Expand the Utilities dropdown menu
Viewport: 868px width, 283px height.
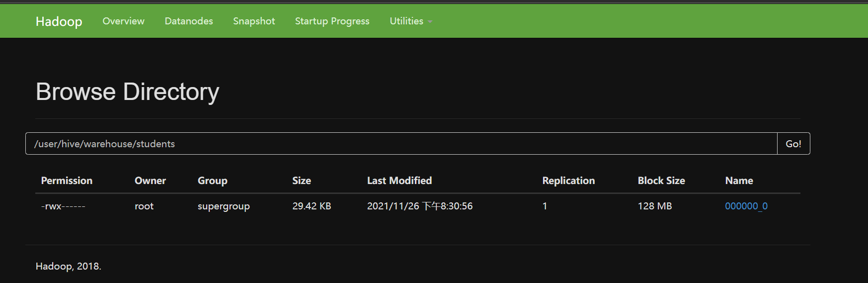tap(410, 21)
